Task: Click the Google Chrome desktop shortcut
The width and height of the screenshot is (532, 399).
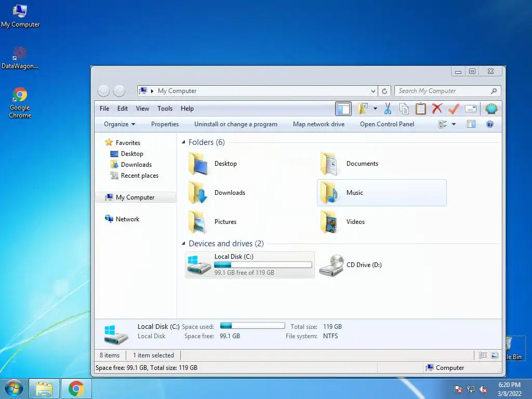Action: 20,103
